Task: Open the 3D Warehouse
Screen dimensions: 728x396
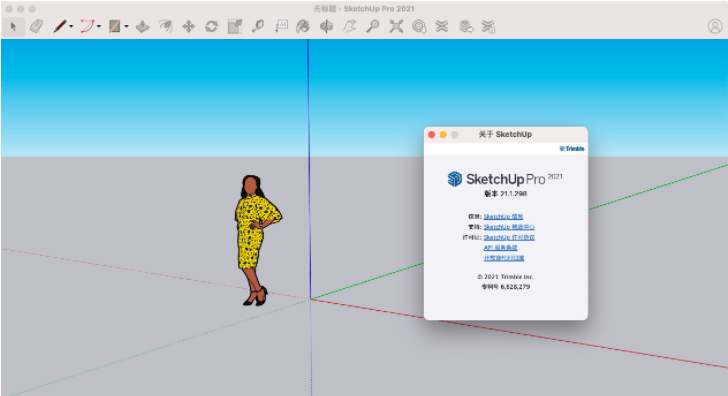Action: [419, 26]
